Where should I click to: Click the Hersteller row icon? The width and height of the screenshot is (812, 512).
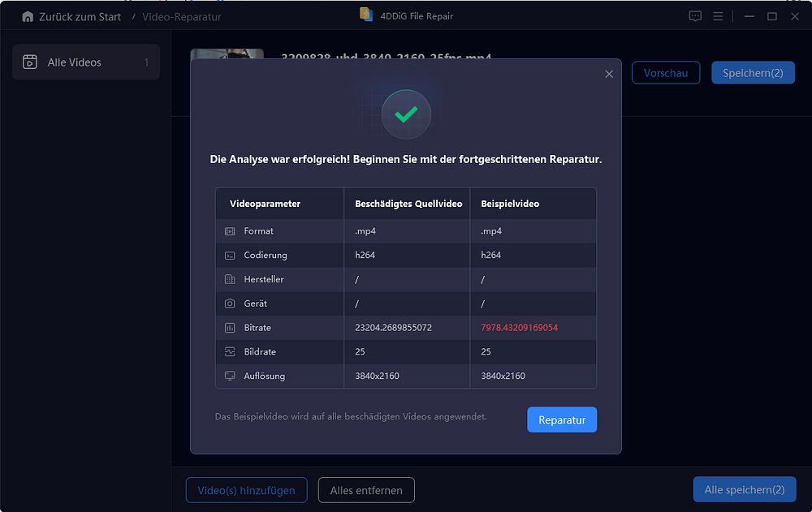point(230,280)
